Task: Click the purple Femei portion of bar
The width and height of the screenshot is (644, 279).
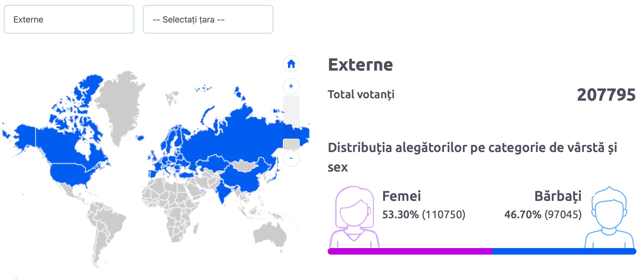Action: pos(410,251)
